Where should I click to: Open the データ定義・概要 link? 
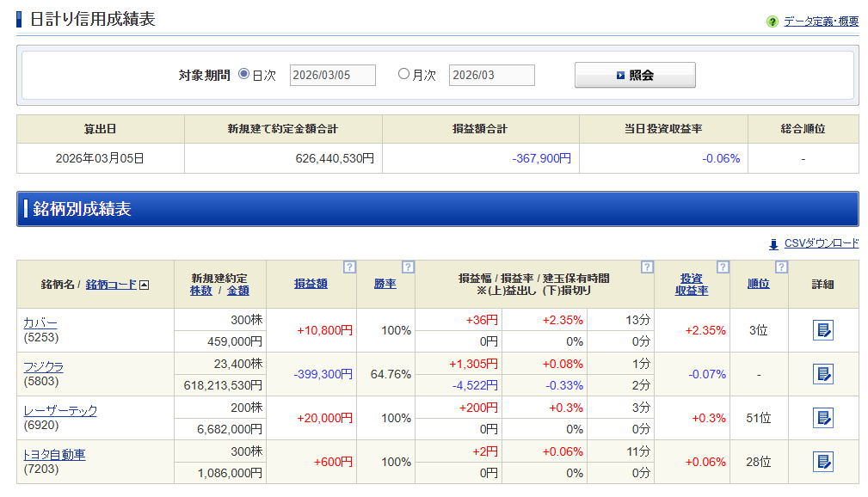[821, 21]
